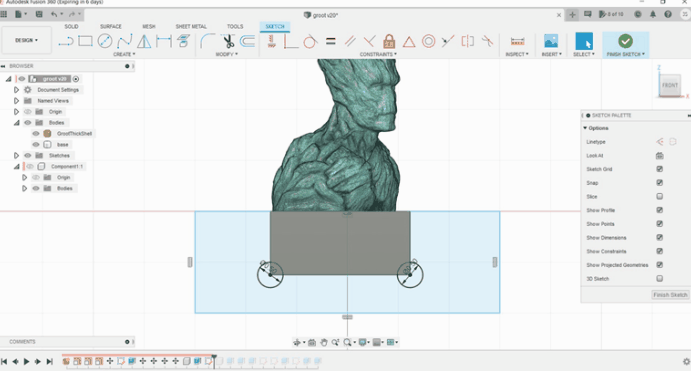Activate the Sketch Dimension tool
This screenshot has width=691, height=371.
click(271, 41)
